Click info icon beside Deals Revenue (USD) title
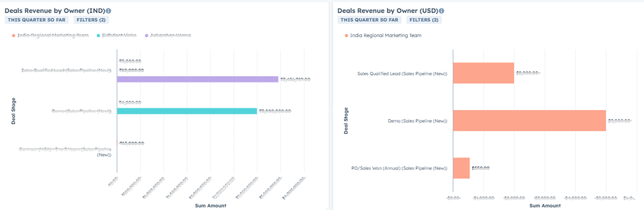 441,11
